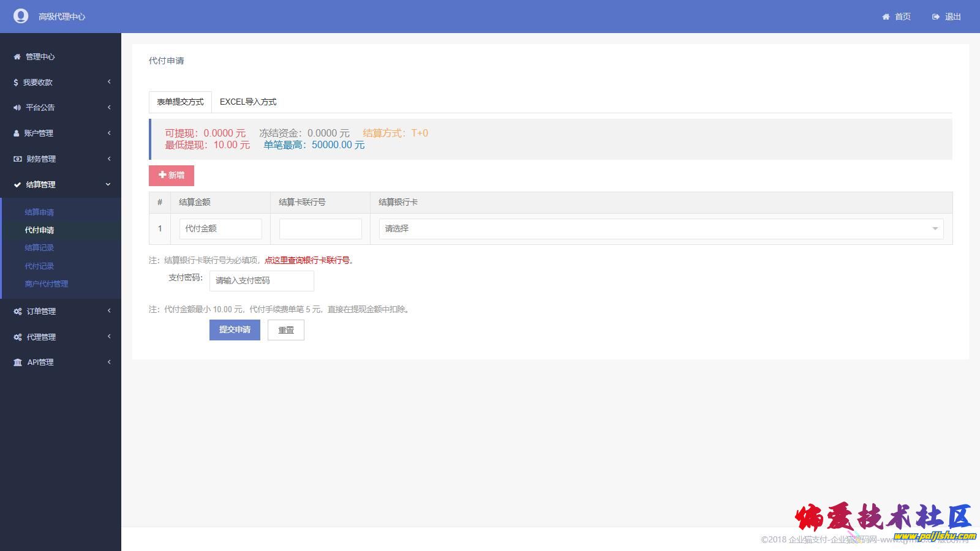The height and width of the screenshot is (551, 980).
Task: Click the user icon for 账户管理
Action: pos(17,133)
